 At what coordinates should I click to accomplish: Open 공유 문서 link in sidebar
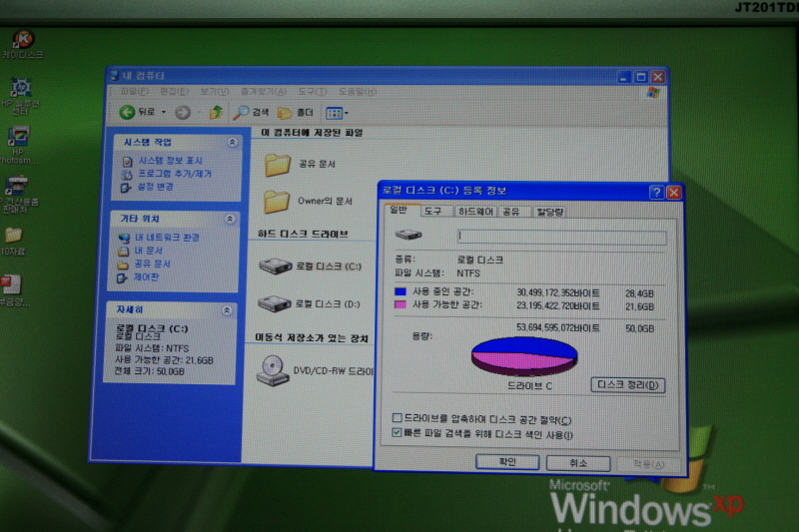pyautogui.click(x=152, y=264)
